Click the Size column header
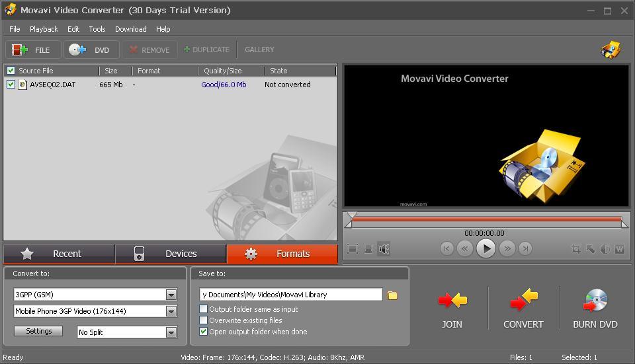The width and height of the screenshot is (635, 364). coord(115,71)
